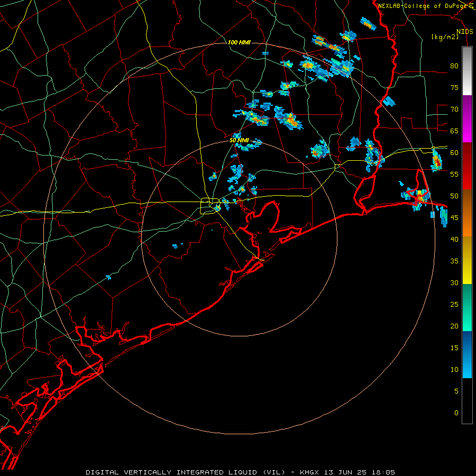Click the 75 value on the color scale
This screenshot has width=476, height=476.
coord(454,87)
